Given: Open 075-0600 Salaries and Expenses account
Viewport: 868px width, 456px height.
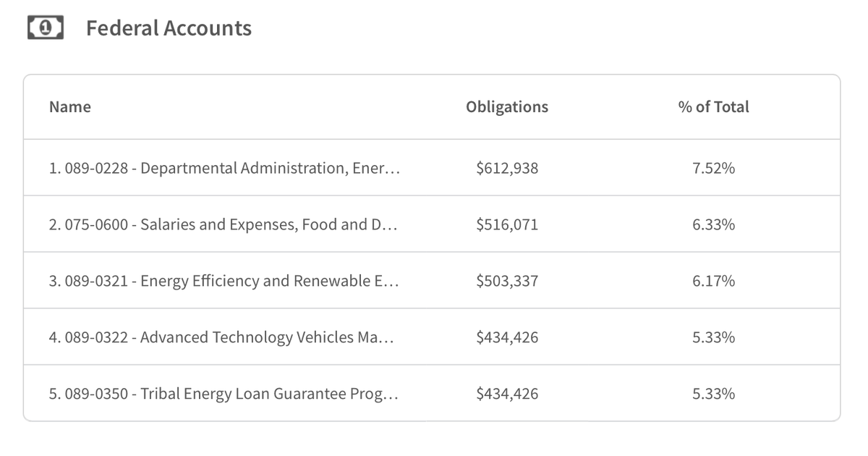Looking at the screenshot, I should [x=224, y=224].
